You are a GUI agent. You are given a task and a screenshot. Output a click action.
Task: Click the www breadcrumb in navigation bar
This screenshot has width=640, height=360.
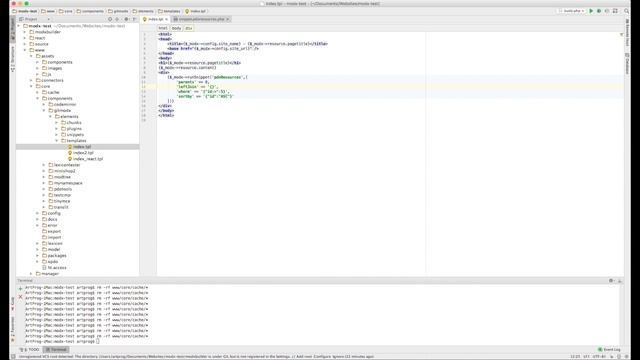(x=48, y=11)
